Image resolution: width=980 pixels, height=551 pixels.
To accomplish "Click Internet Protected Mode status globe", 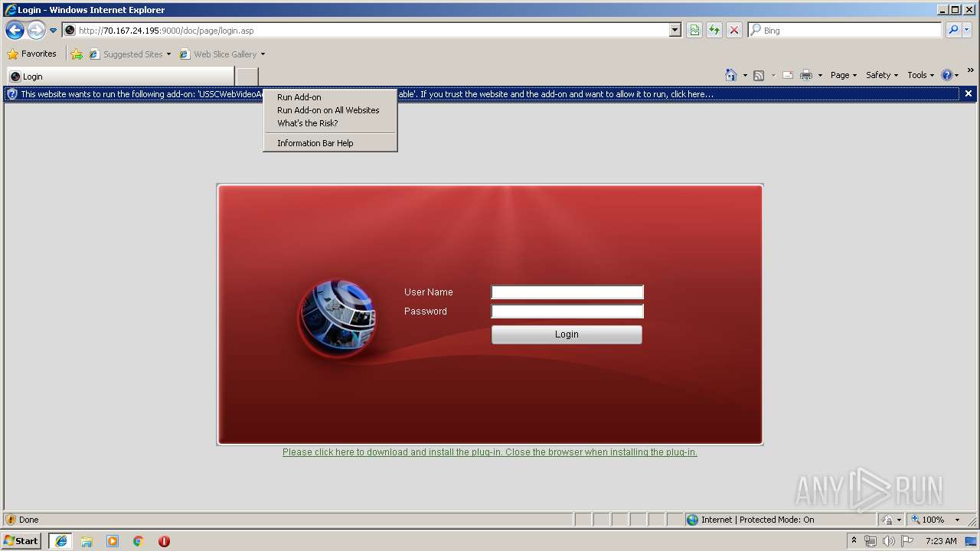I will coord(693,520).
